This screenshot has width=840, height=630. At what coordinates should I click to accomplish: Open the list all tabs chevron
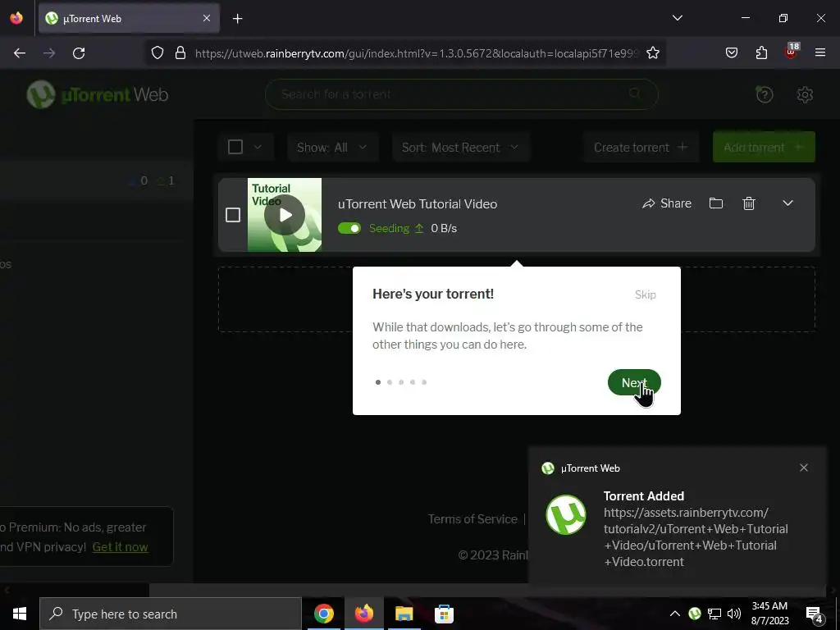(677, 18)
